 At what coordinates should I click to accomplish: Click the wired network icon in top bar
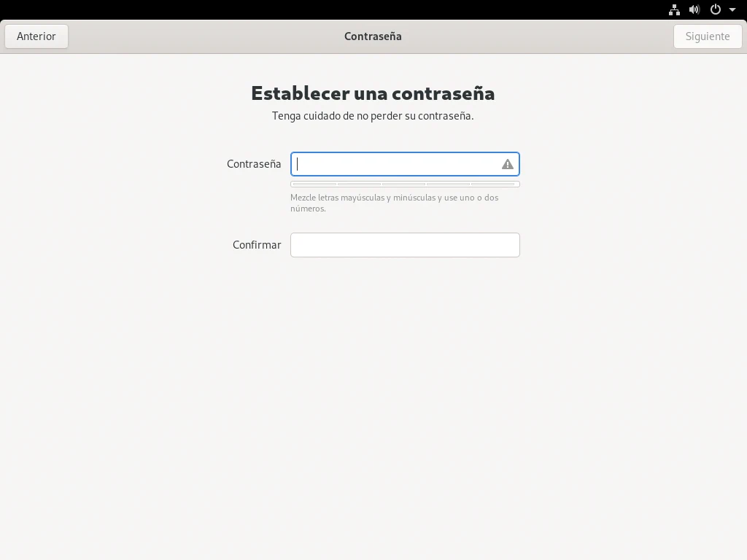[674, 10]
